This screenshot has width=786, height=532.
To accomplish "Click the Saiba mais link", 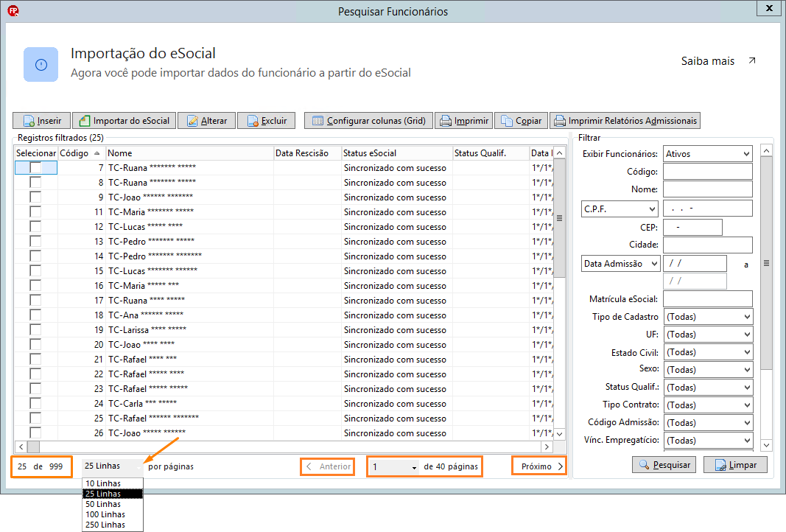I will pos(707,61).
